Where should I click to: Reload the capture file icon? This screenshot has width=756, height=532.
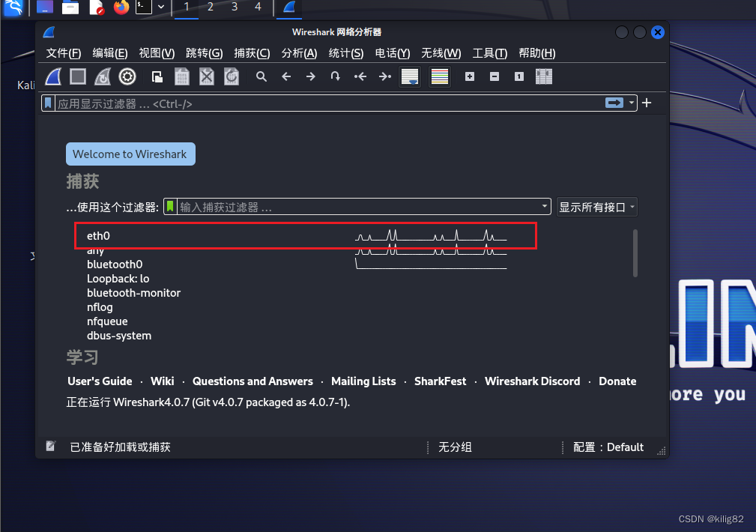click(232, 76)
